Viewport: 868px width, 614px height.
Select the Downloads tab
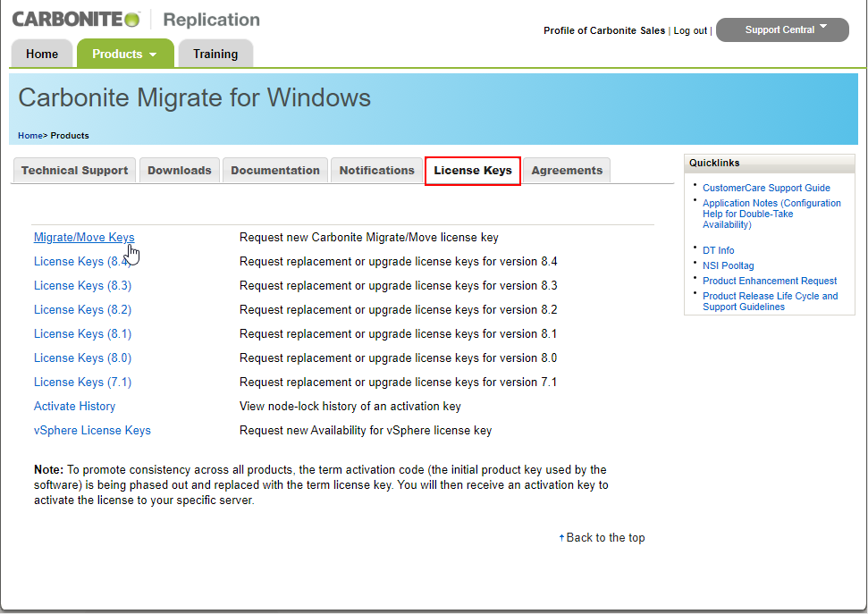180,170
